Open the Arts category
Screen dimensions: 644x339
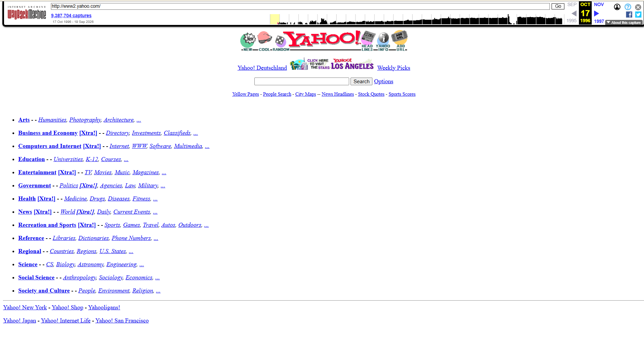(24, 120)
